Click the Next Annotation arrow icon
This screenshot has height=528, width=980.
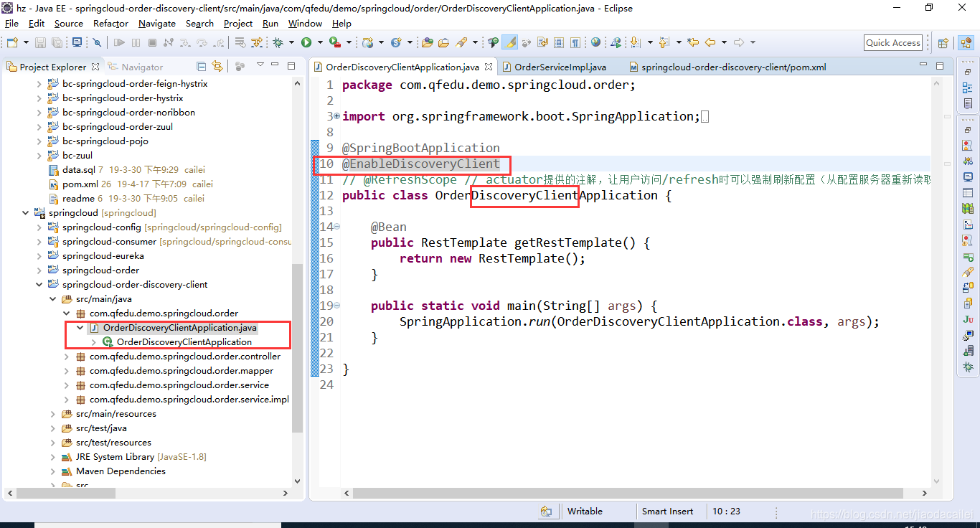[x=635, y=42]
